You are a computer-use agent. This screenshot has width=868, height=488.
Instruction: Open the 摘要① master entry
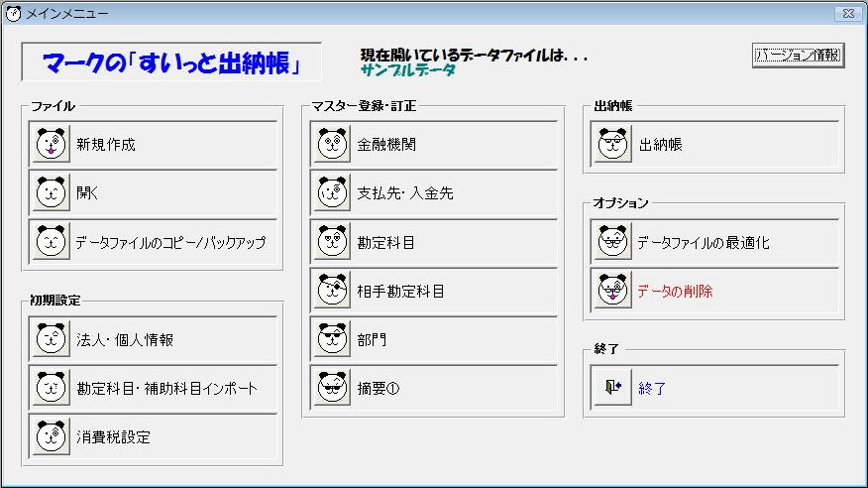[378, 388]
